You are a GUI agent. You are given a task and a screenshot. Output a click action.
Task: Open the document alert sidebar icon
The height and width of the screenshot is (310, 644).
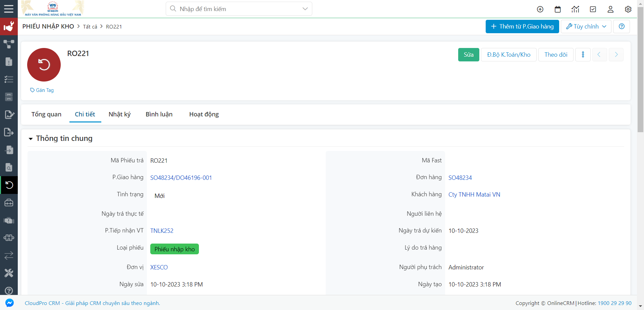click(9, 62)
